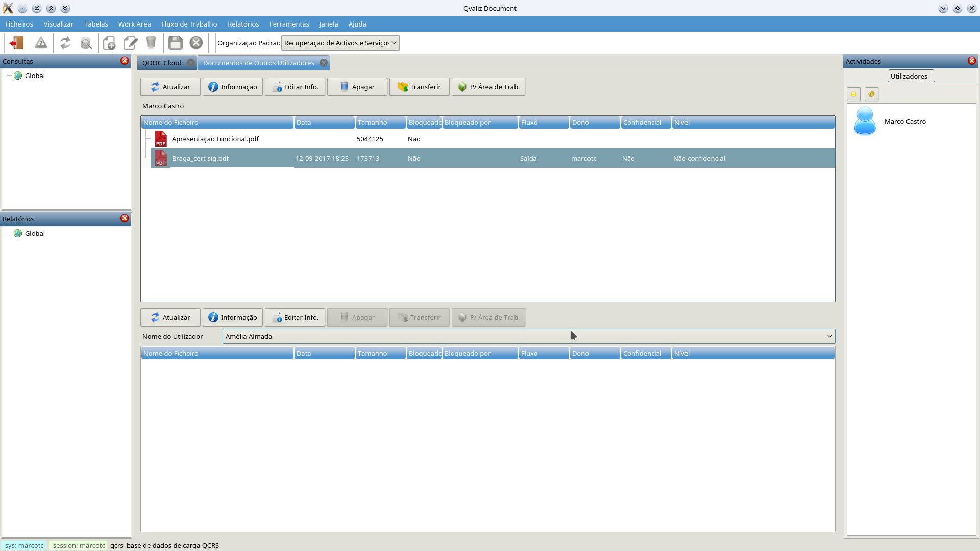This screenshot has height=551, width=980.
Task: Click the grey cancel X toolbar icon
Action: coord(196,43)
